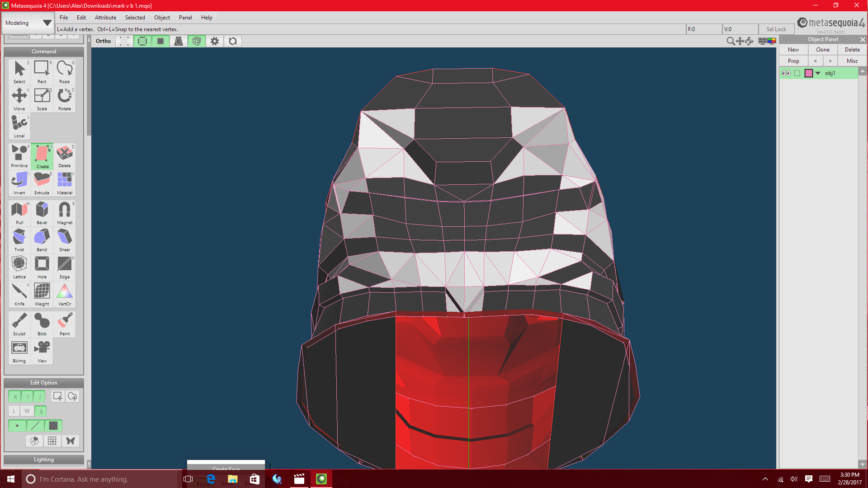
Task: Toggle the Sel Lock button
Action: click(x=776, y=29)
